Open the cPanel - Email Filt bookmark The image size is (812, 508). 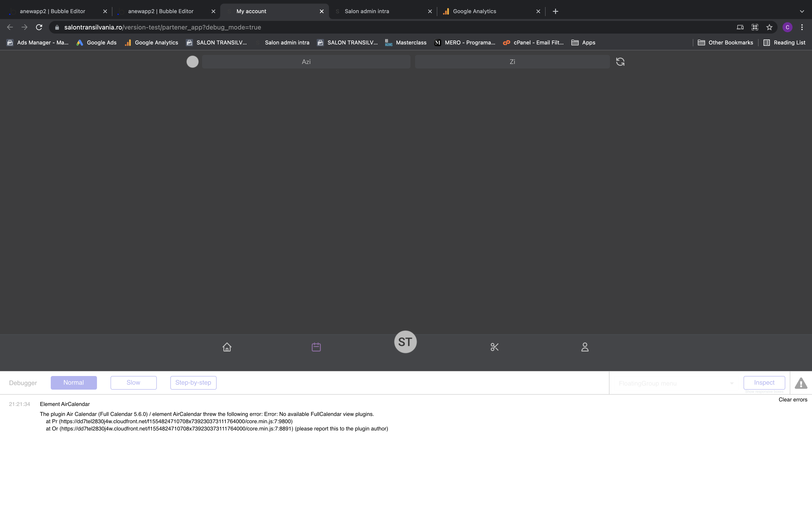(533, 42)
